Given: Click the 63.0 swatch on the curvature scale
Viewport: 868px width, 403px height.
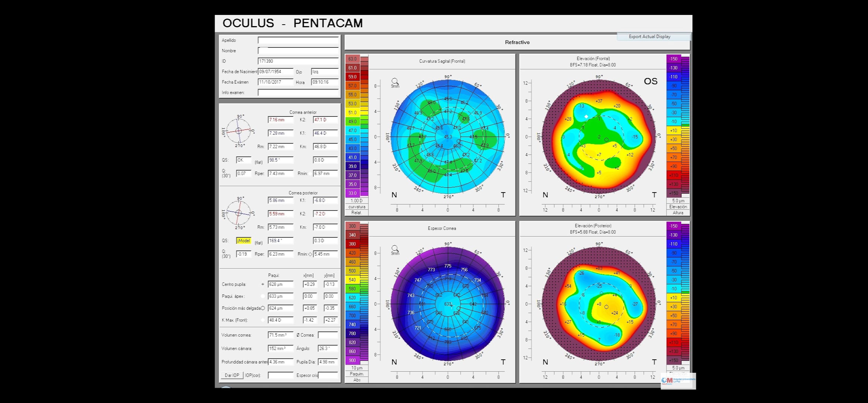Looking at the screenshot, I should point(352,59).
